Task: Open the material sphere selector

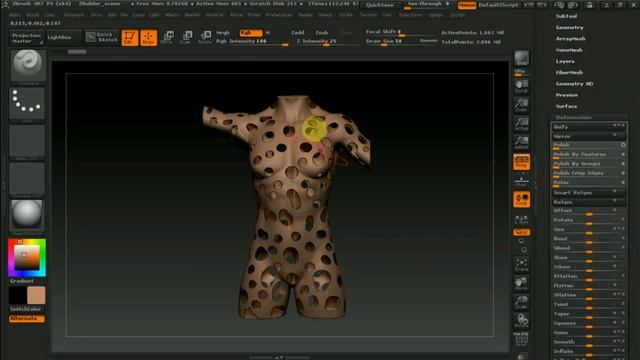Action: click(x=27, y=216)
